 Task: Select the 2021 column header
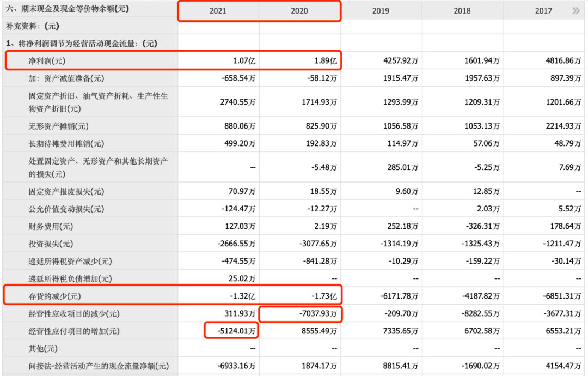[218, 11]
